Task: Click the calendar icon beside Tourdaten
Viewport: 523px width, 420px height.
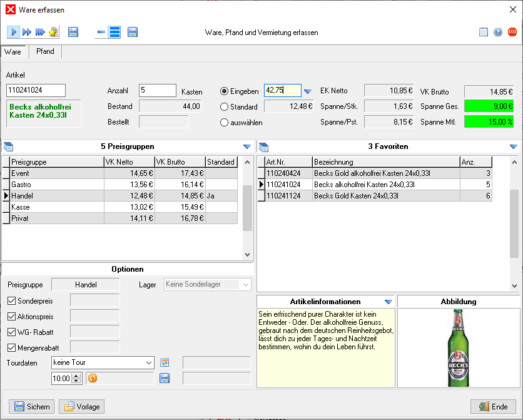Action: (165, 362)
